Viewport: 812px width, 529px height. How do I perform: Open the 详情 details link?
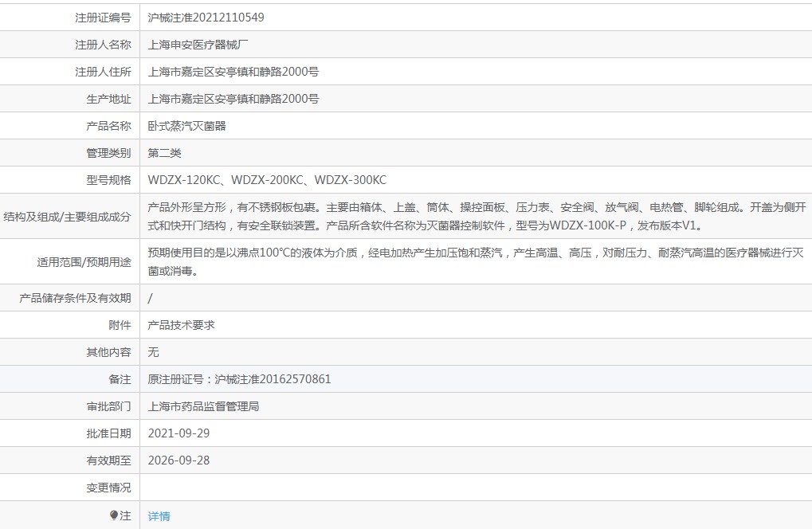159,516
